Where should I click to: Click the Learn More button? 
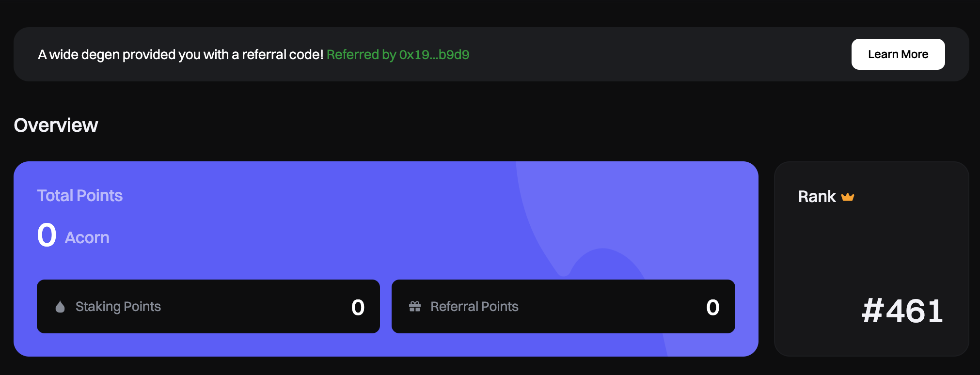pyautogui.click(x=898, y=54)
